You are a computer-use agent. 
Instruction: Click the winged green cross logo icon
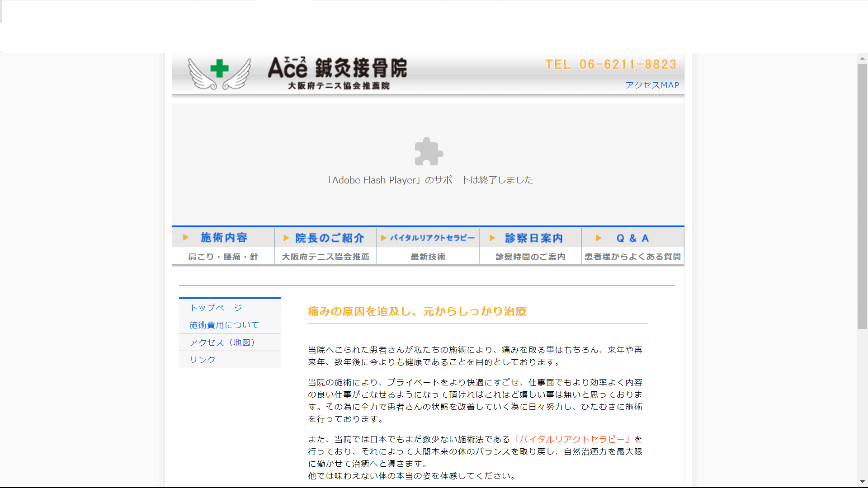click(x=219, y=74)
